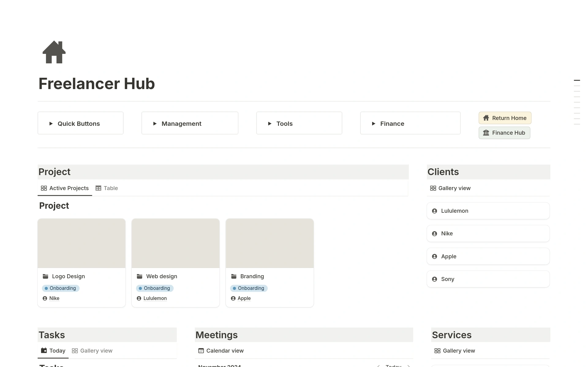Click the bank icon on Finance Hub button
Screen dimensions: 588x367
pos(486,133)
